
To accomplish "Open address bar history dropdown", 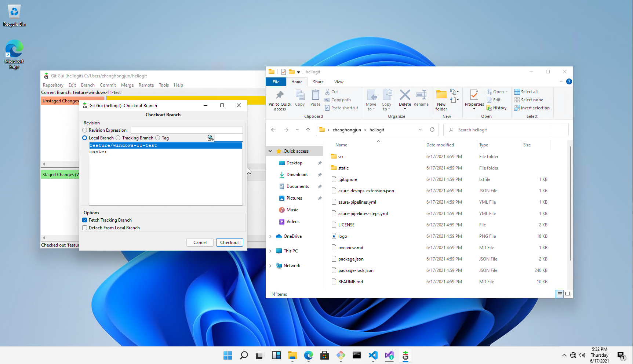I will 420,130.
